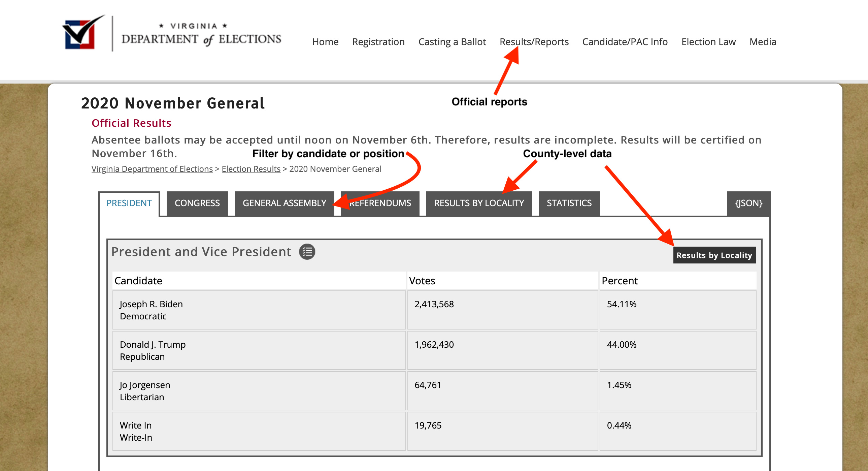Switch to the REFERENDUMS tab
Image resolution: width=868 pixels, height=471 pixels.
coord(380,203)
